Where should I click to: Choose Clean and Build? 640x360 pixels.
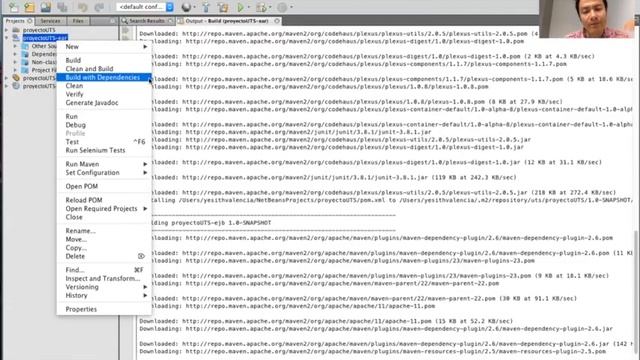pyautogui.click(x=104, y=69)
